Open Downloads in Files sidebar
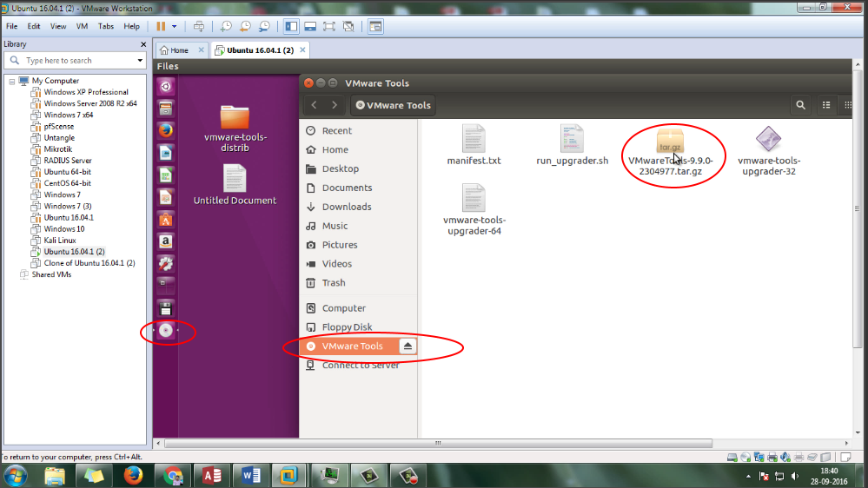The height and width of the screenshot is (488, 868). click(358, 207)
